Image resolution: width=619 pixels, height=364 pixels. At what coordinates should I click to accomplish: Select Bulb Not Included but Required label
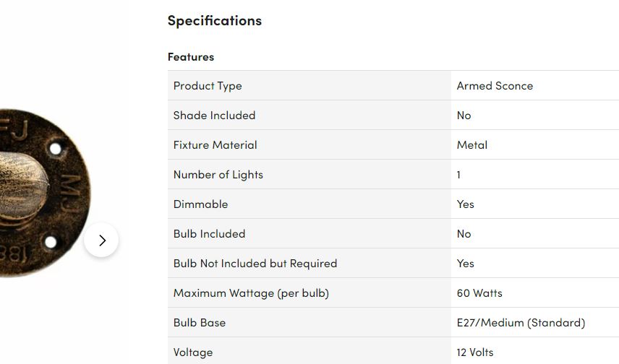[255, 263]
